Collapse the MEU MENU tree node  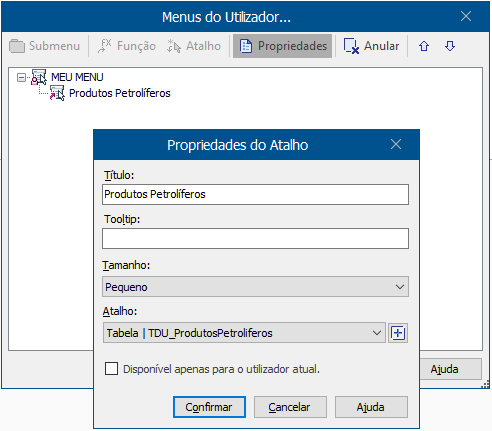click(x=21, y=77)
